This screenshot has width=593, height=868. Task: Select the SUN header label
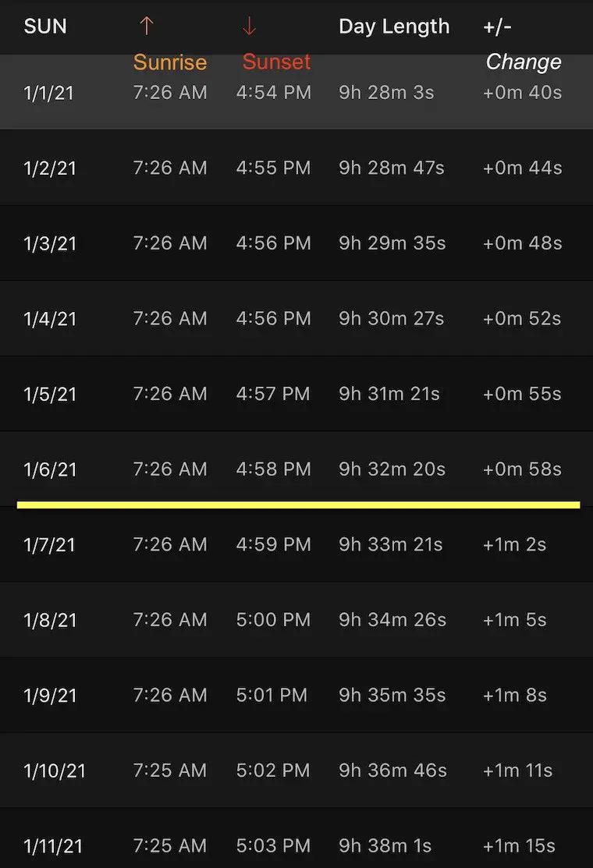45,26
